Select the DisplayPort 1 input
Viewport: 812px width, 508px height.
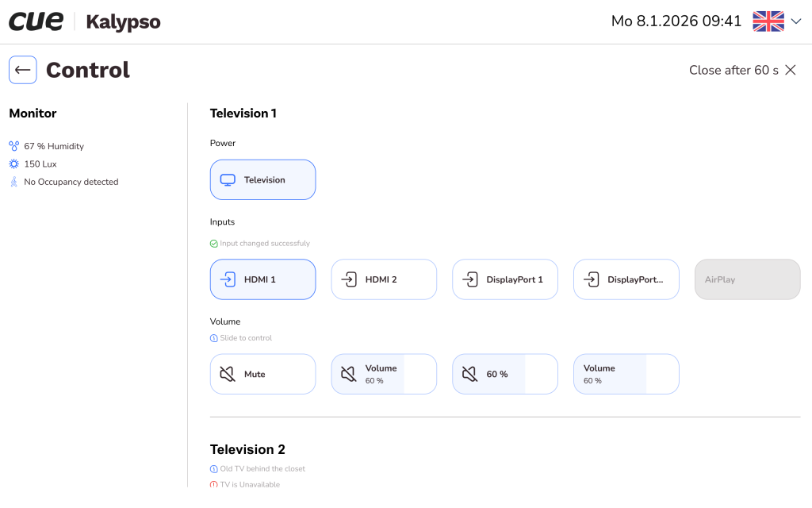505,279
